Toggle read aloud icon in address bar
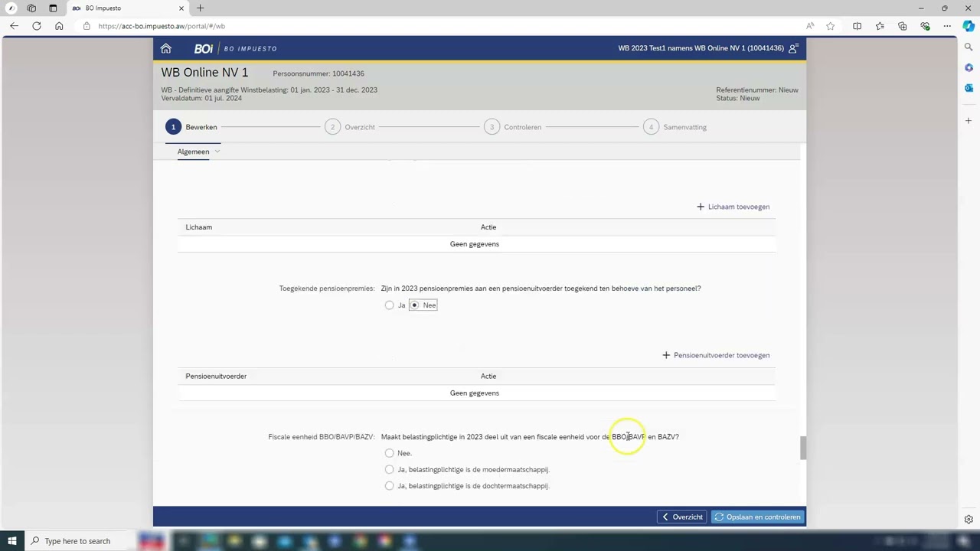This screenshot has height=551, width=980. point(810,26)
